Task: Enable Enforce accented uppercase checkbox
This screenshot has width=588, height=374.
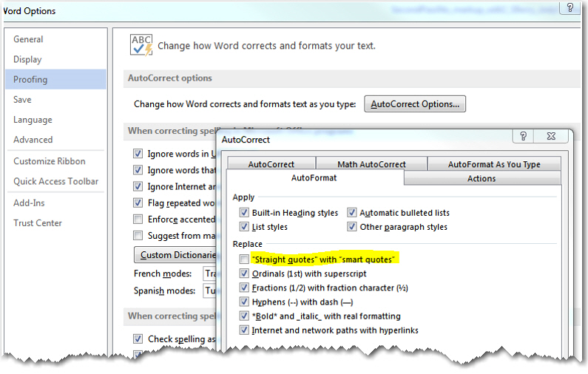Action: (138, 220)
